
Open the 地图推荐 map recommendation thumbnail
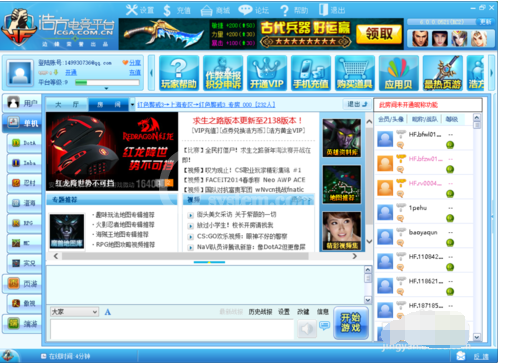[x=342, y=184]
